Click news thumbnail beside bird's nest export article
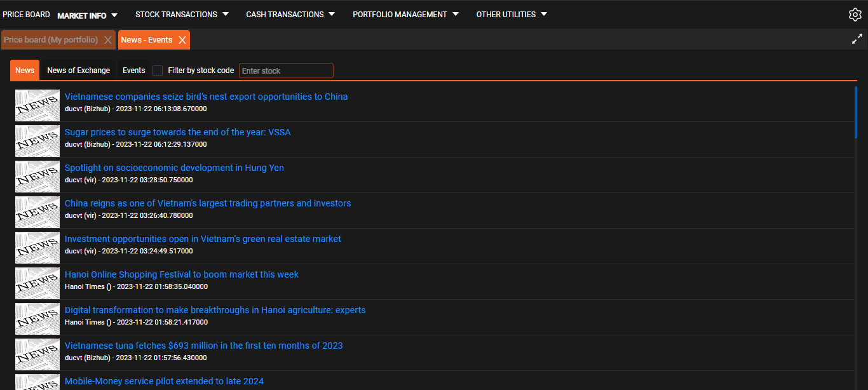This screenshot has width=868, height=390. click(37, 105)
